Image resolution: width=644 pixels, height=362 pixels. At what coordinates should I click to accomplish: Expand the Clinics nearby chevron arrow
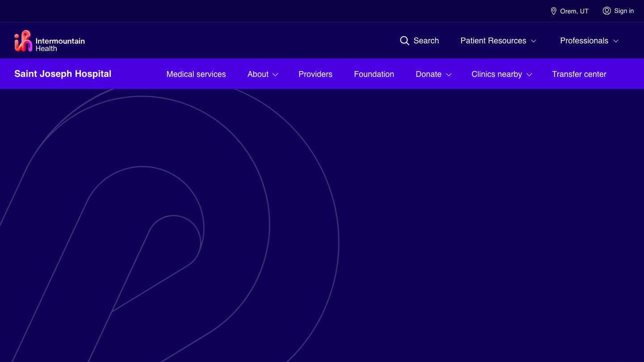pos(529,75)
